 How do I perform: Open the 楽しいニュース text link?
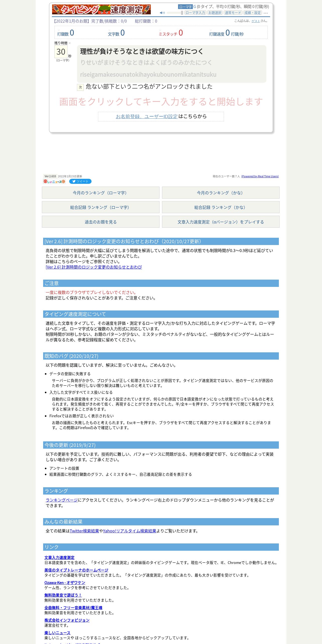[x=57, y=632]
